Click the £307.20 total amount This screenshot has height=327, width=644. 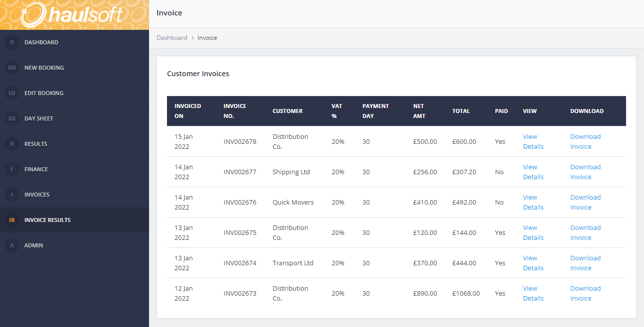(464, 172)
